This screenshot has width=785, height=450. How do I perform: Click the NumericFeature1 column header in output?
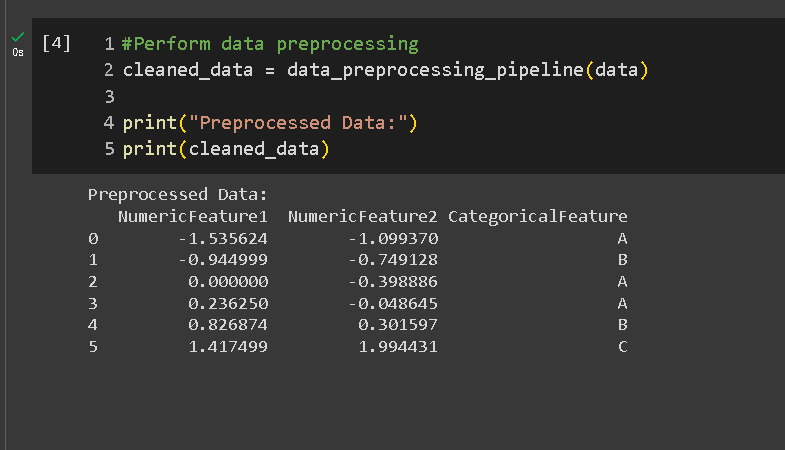tap(193, 216)
